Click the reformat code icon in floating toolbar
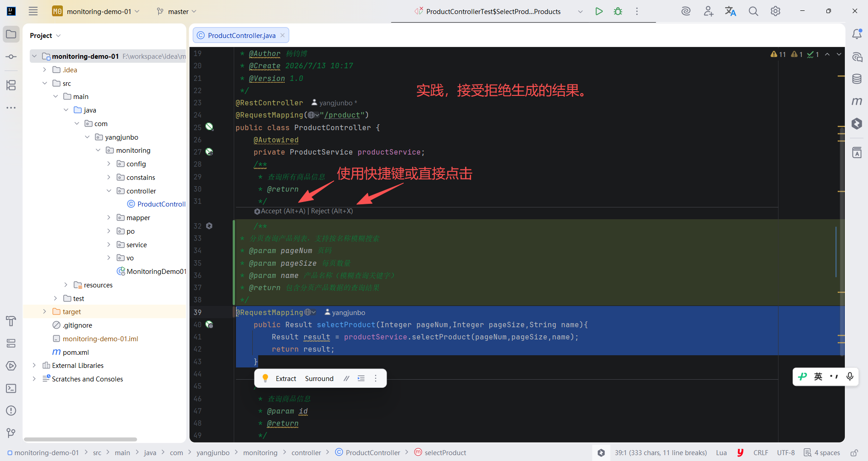This screenshot has height=461, width=868. pyautogui.click(x=361, y=378)
